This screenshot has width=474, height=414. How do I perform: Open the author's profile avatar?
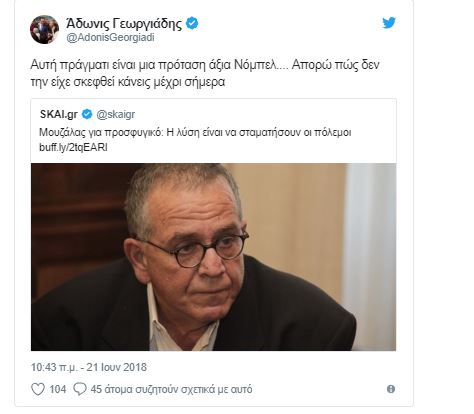click(x=44, y=29)
